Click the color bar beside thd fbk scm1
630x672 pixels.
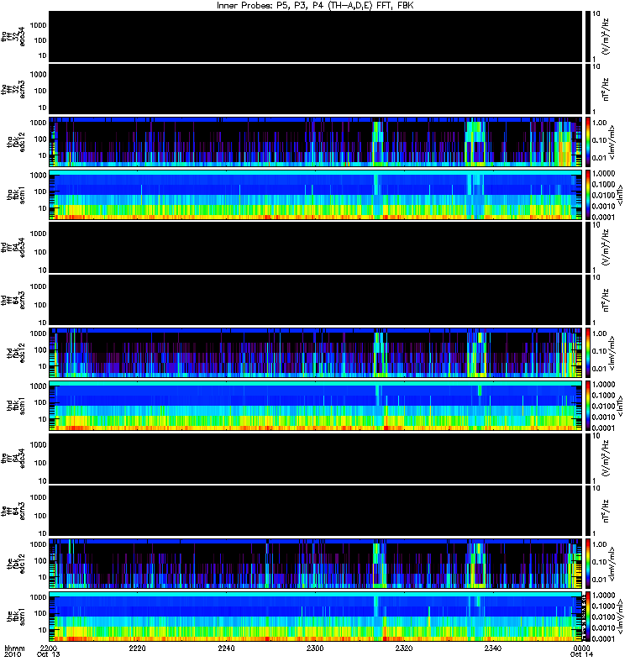pos(588,406)
